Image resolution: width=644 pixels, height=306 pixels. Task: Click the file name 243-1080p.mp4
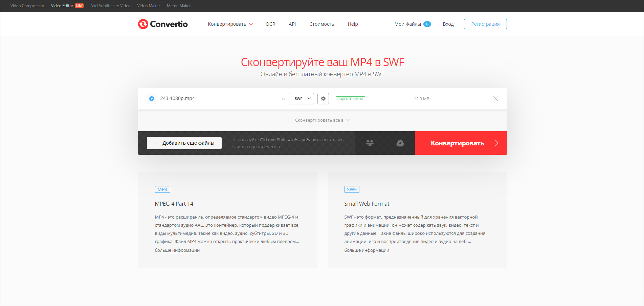pyautogui.click(x=177, y=98)
